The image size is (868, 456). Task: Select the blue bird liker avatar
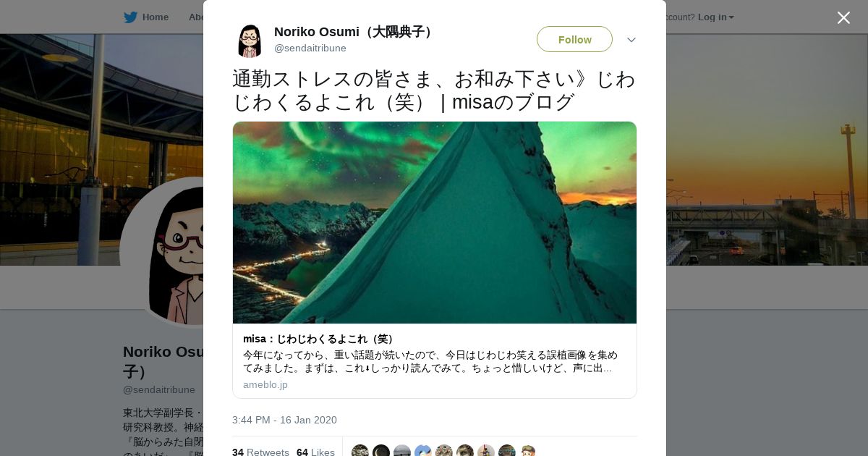coord(423,451)
